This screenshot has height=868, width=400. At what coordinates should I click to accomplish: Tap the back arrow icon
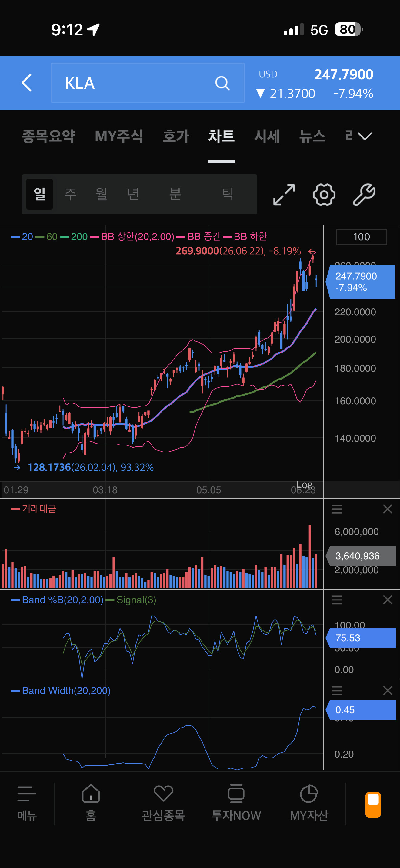coord(27,83)
